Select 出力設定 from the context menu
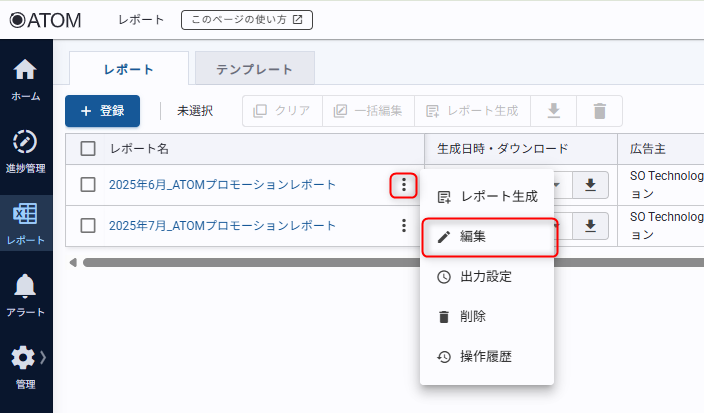This screenshot has height=413, width=704. click(487, 277)
